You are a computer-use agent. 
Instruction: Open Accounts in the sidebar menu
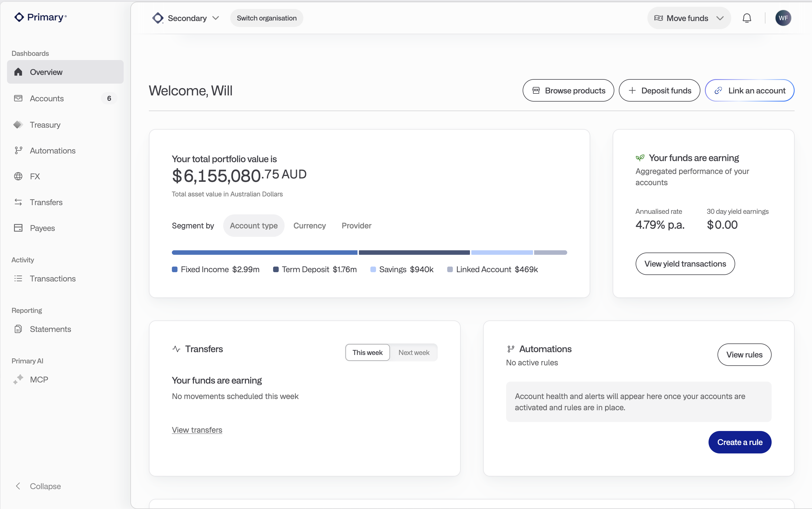(65, 98)
